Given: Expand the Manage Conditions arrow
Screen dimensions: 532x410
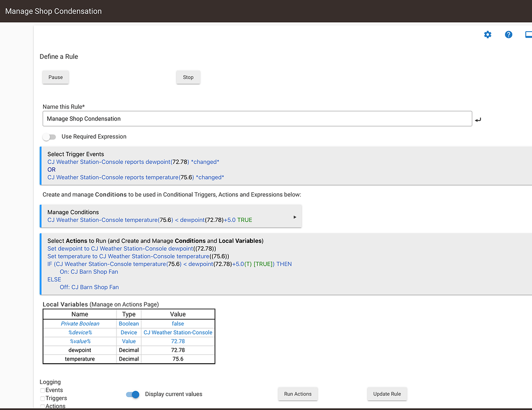Looking at the screenshot, I should (x=295, y=217).
